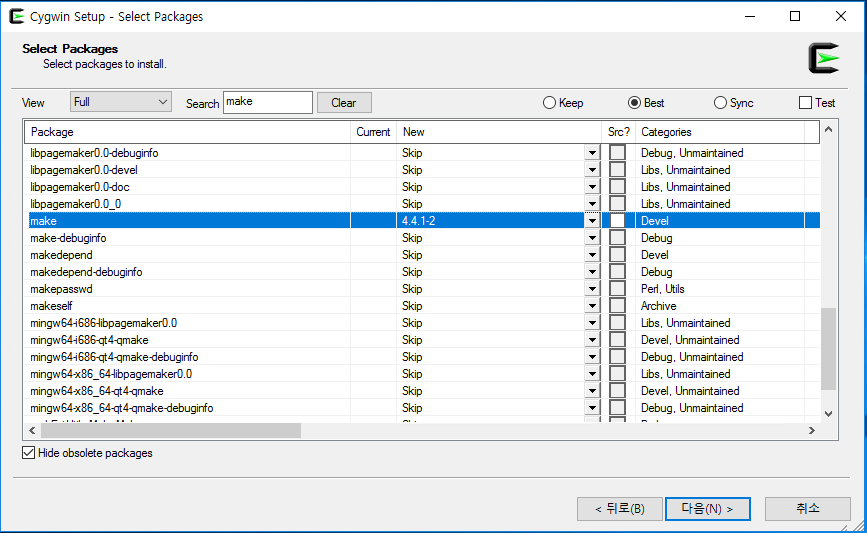Select the mingw64-x86_64-libpagemaker0.0 row

[422, 374]
